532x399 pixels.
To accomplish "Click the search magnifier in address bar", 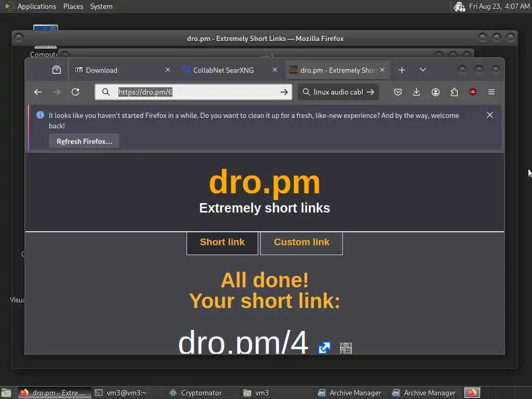I will (x=106, y=92).
